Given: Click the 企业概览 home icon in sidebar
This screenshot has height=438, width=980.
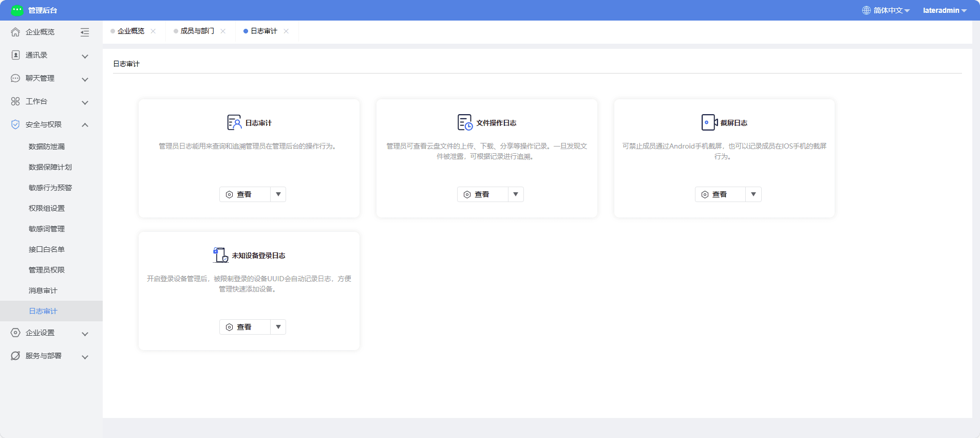Looking at the screenshot, I should [x=15, y=32].
